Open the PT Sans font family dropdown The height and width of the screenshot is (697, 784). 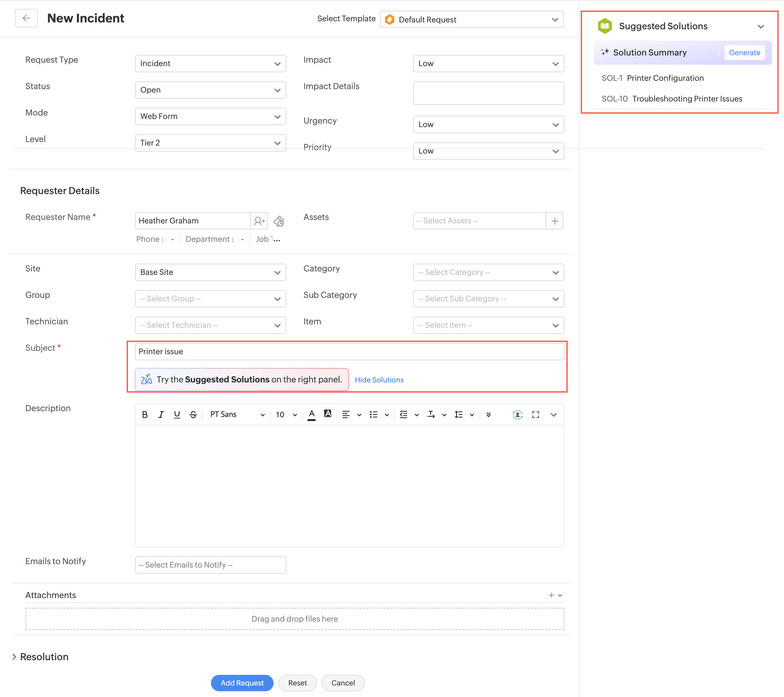click(x=237, y=415)
